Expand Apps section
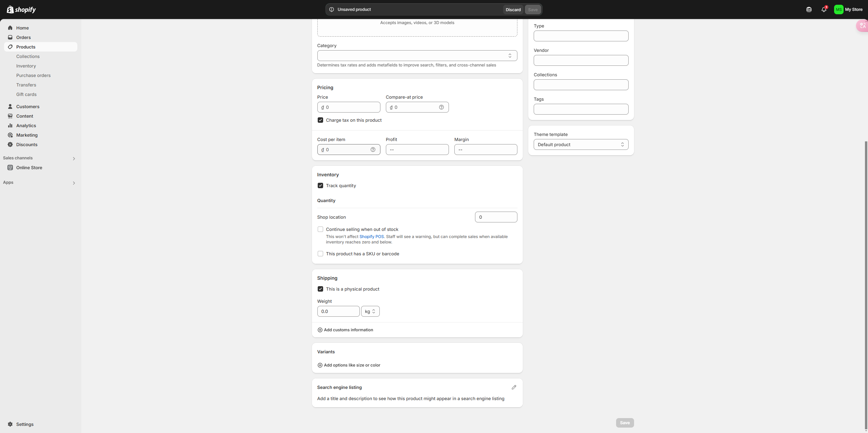 [74, 183]
